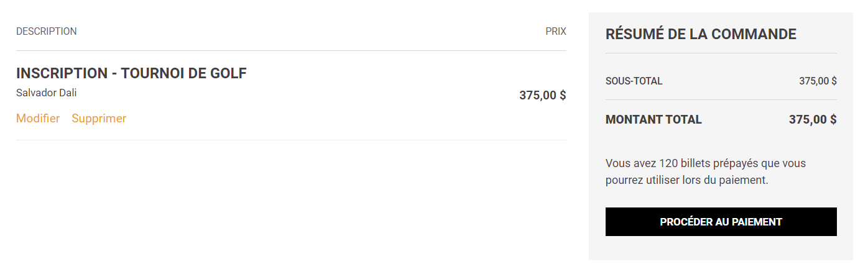Click the divider line below the Modifier link

[x=291, y=140]
